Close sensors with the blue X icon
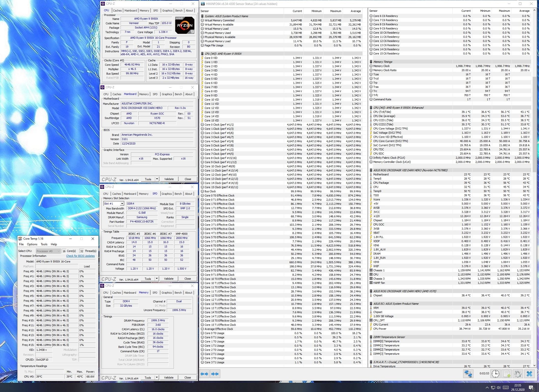This screenshot has height=392, width=539. pos(529,374)
